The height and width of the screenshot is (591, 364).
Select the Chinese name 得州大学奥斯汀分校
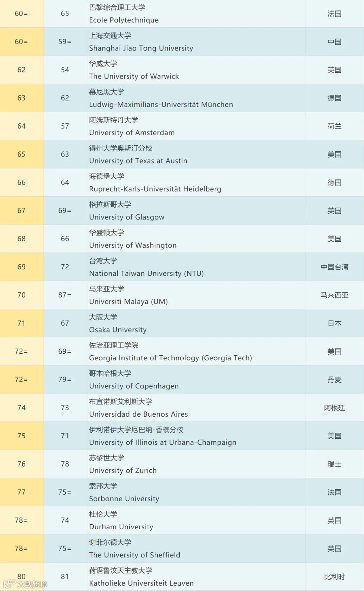[121, 148]
